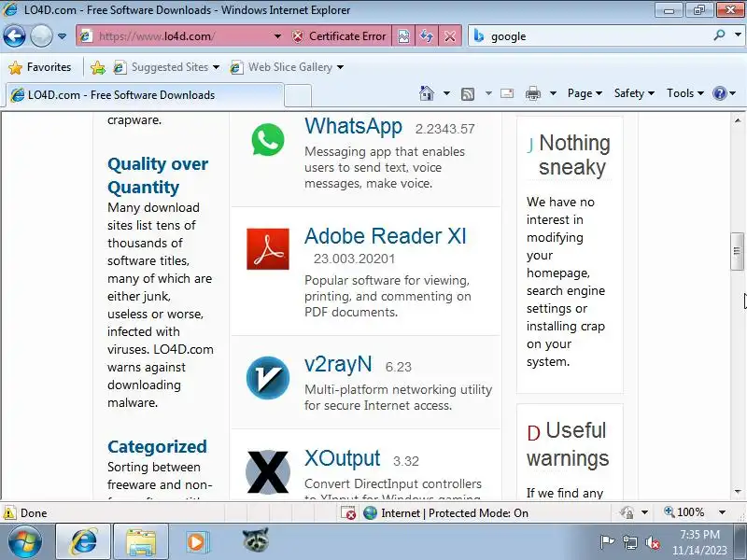Click the network tray icon
747x560 pixels.
pos(629,542)
